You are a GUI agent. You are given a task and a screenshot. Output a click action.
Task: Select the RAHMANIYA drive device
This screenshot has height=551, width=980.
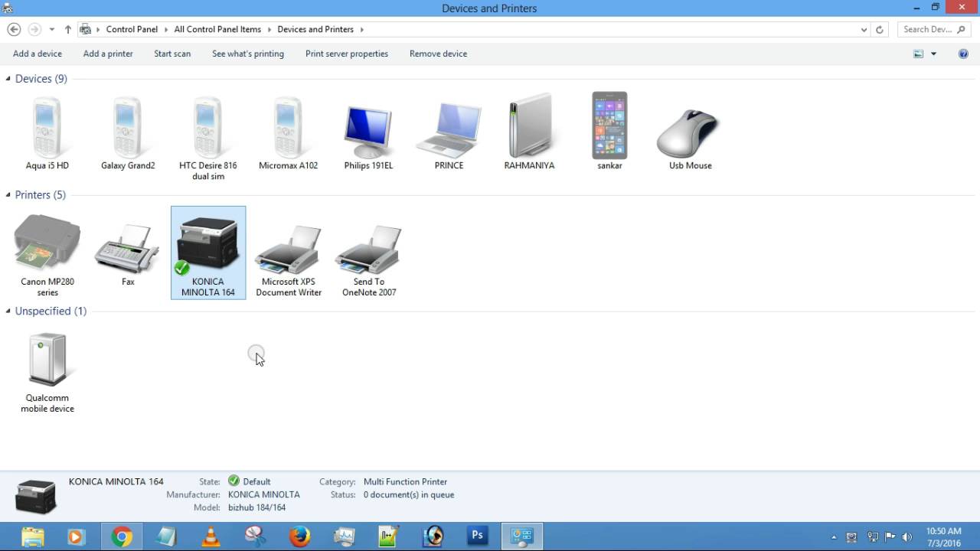pyautogui.click(x=529, y=133)
